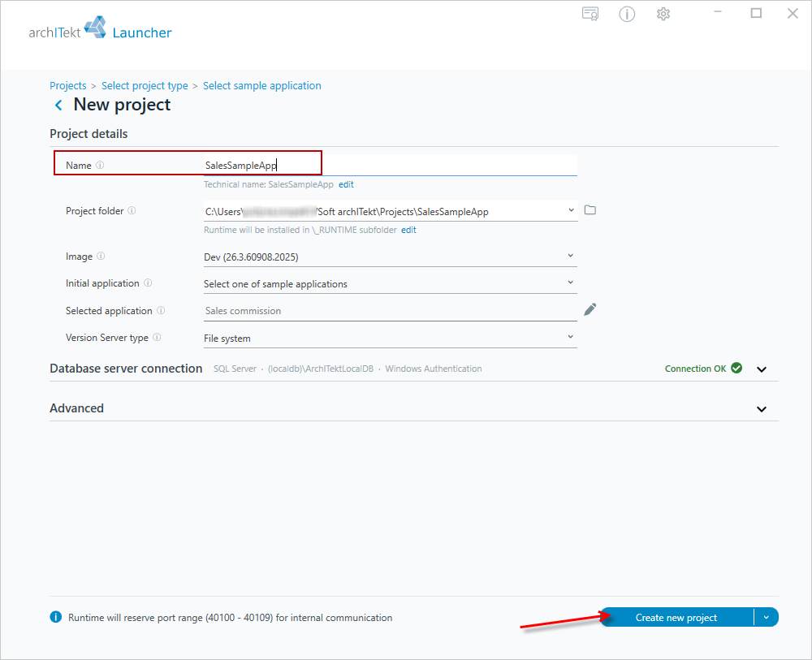Click the info icon next to Name
Image resolution: width=812 pixels, height=660 pixels.
pos(100,165)
